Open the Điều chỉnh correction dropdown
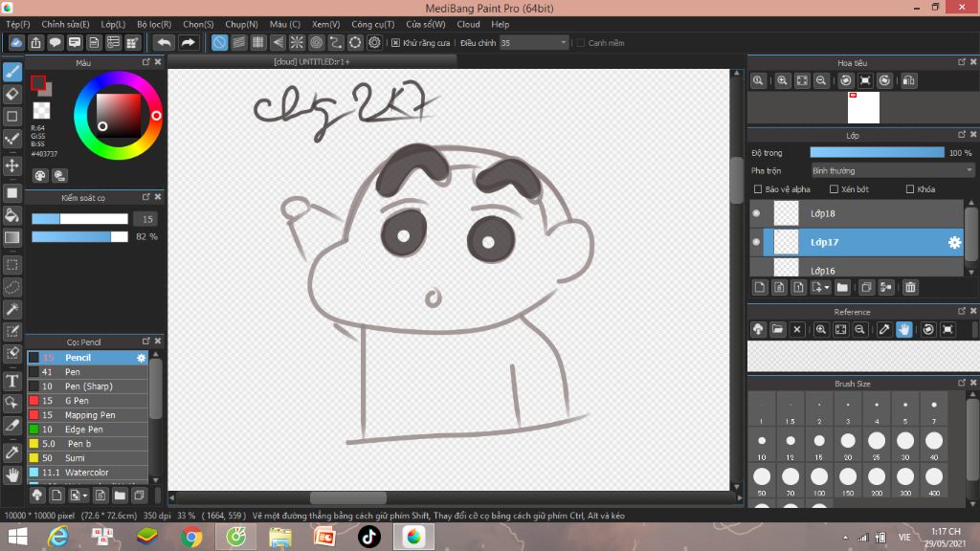Screen dimensions: 980x551 tap(534, 42)
